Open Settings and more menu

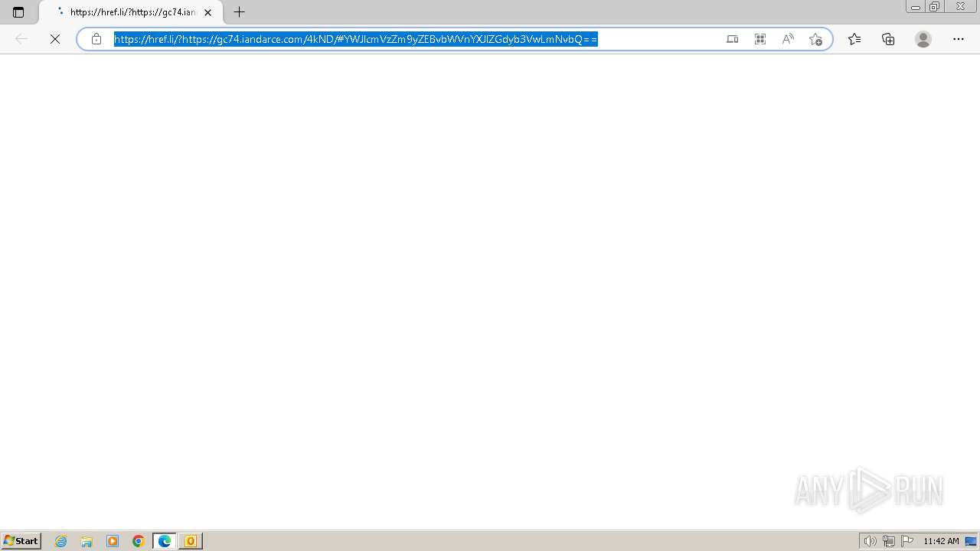coord(959,39)
